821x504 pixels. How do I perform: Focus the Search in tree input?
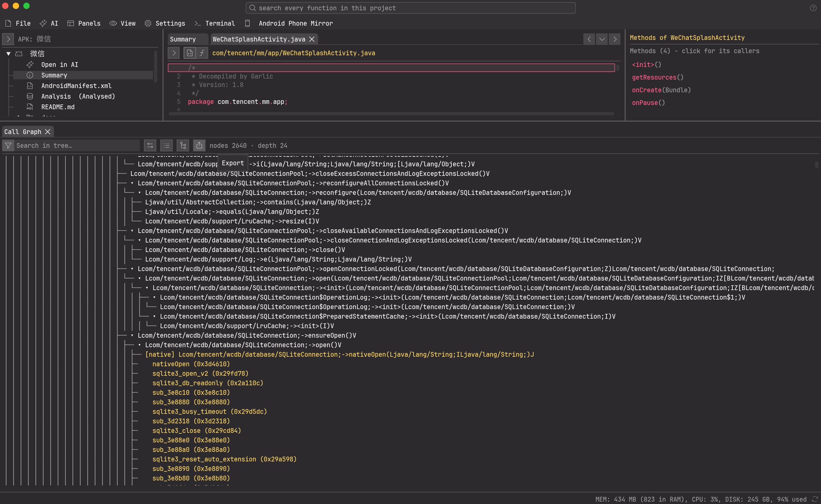point(77,145)
